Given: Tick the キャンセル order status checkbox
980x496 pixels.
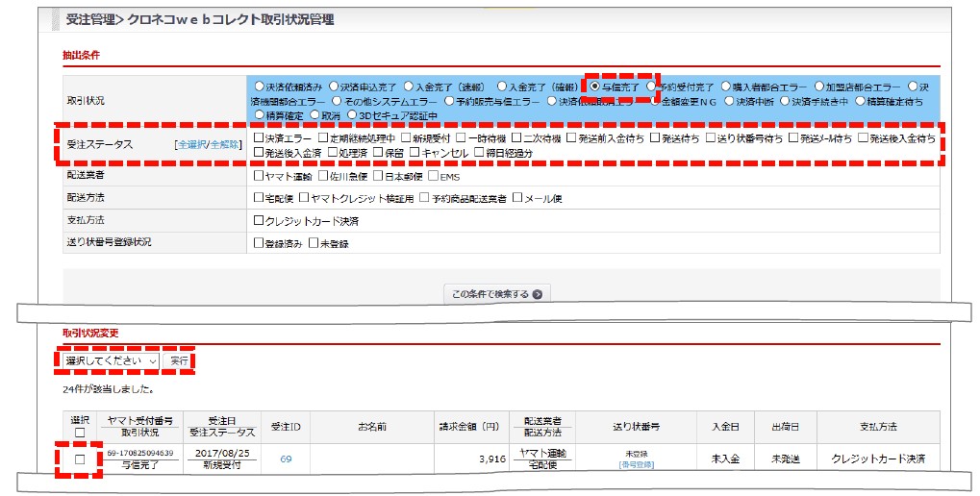Looking at the screenshot, I should pyautogui.click(x=415, y=152).
